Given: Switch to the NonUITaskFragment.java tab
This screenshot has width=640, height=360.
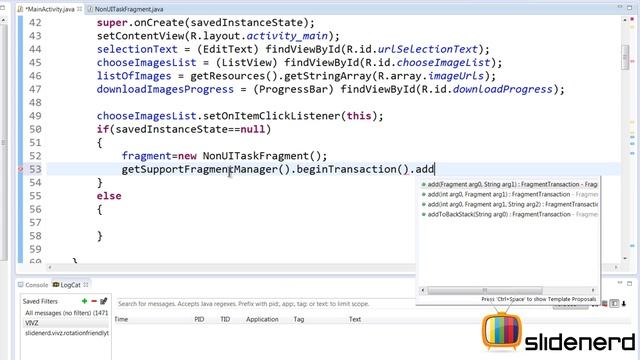Looking at the screenshot, I should click(126, 9).
